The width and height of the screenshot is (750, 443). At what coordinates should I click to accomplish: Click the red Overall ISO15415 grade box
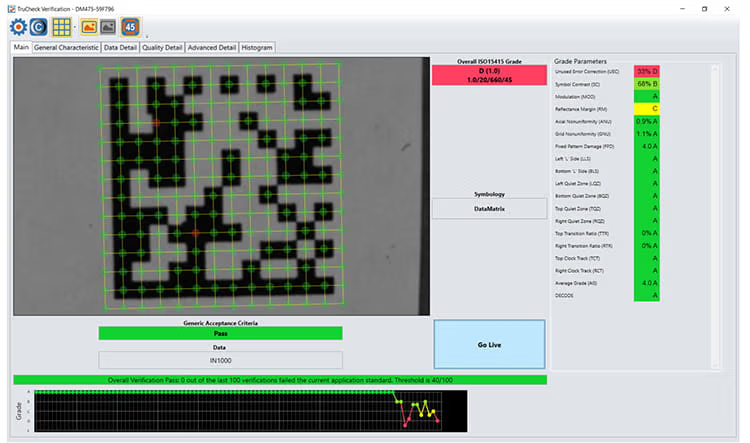click(x=489, y=75)
